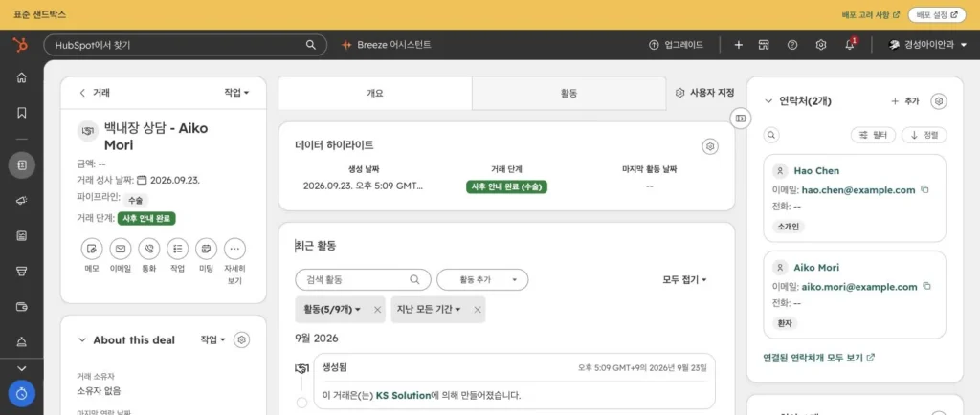The image size is (980, 415).
Task: Open the Marketplace storefront icon
Action: tap(763, 45)
